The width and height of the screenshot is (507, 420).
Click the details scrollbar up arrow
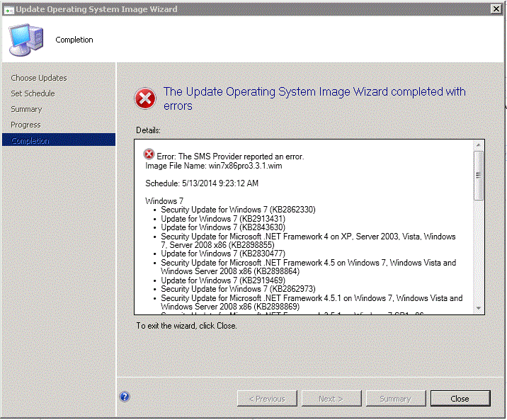pos(479,145)
